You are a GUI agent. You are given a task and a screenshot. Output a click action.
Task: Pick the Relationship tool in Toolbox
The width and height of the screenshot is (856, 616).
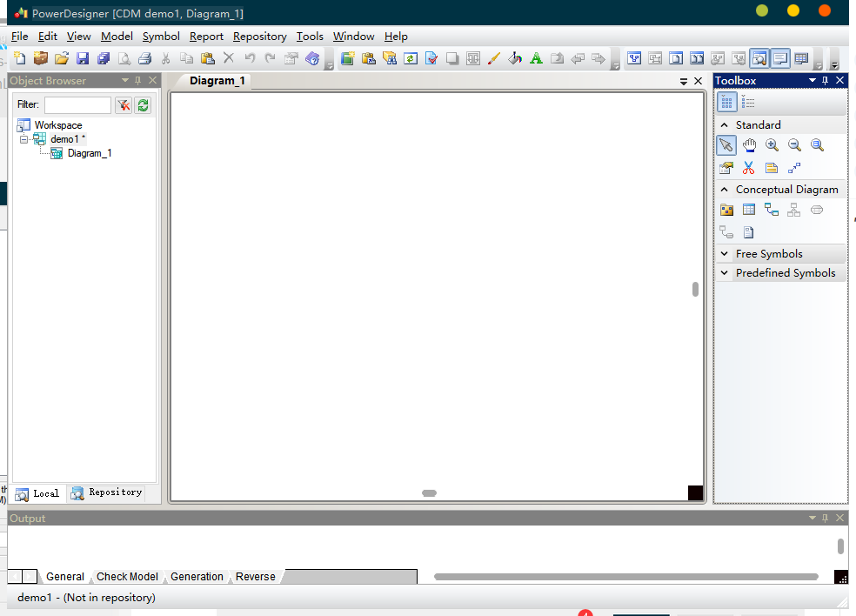[x=772, y=210]
